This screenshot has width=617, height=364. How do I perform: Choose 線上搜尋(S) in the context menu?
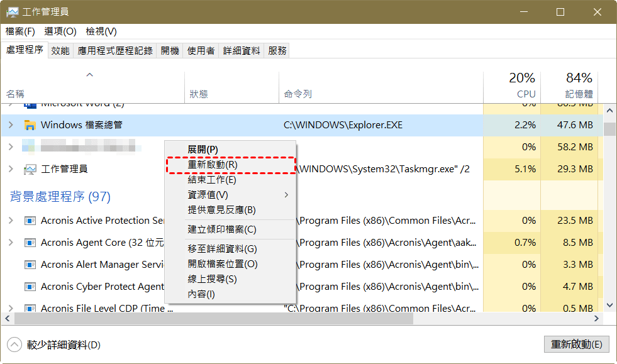click(230, 279)
